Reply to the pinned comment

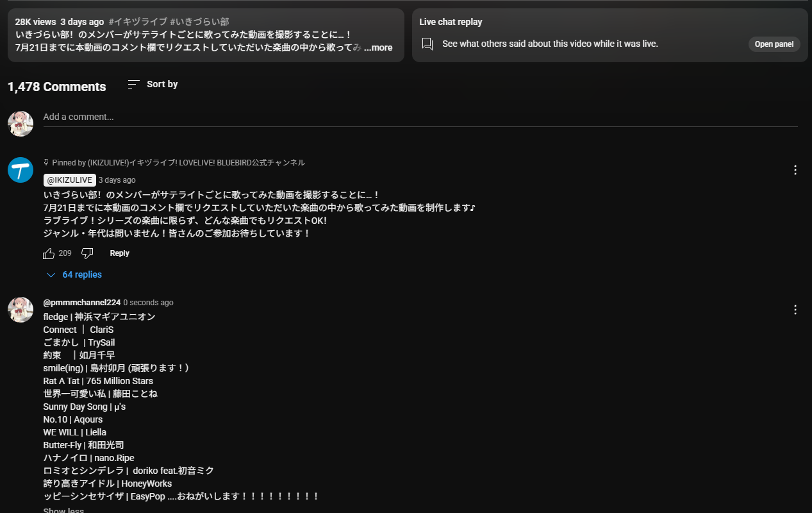coord(120,253)
